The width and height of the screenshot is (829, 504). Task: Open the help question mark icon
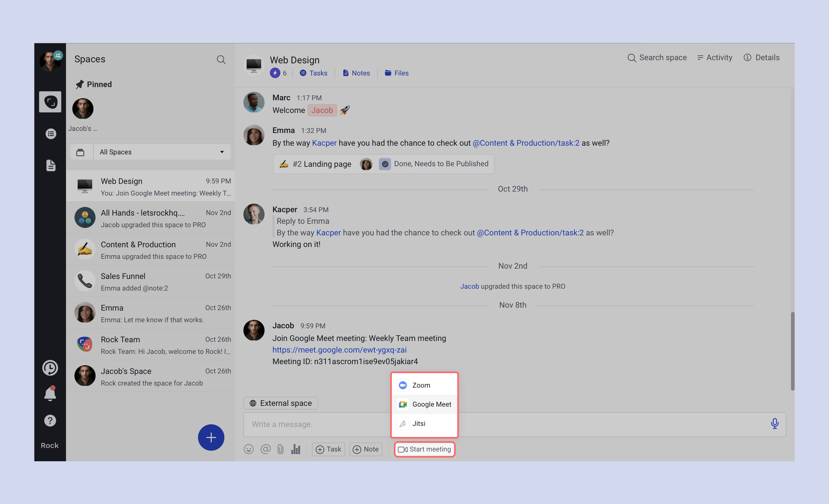coord(50,421)
